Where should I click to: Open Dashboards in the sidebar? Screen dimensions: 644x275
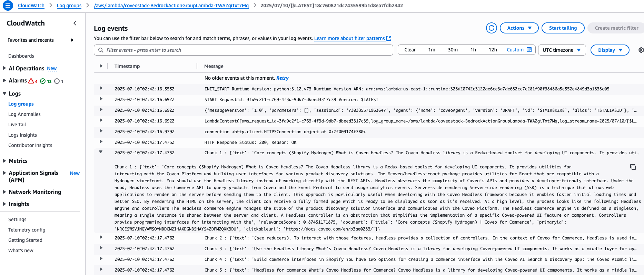coord(21,56)
